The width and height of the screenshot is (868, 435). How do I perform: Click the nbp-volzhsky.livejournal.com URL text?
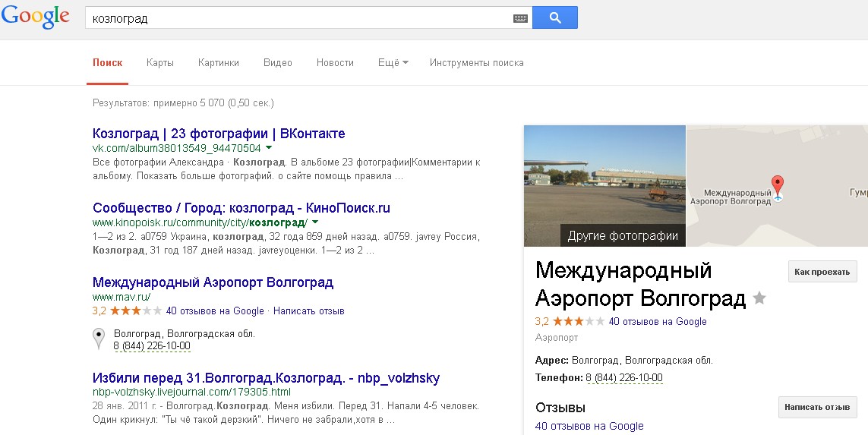(191, 392)
